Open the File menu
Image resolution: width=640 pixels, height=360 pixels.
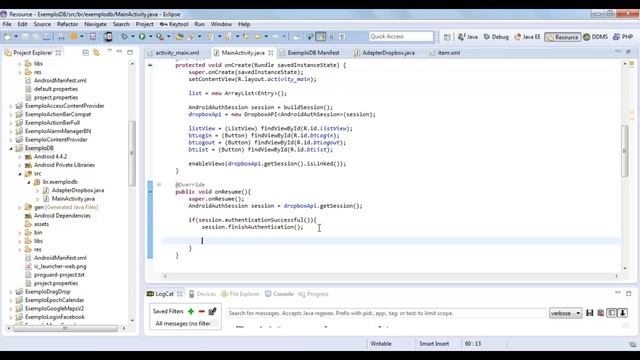[7, 24]
